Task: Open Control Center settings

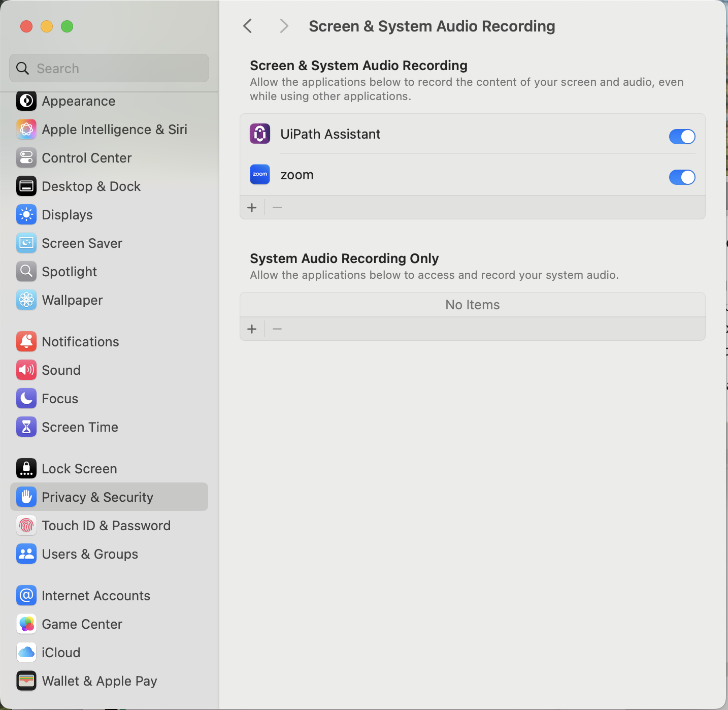Action: click(x=86, y=158)
